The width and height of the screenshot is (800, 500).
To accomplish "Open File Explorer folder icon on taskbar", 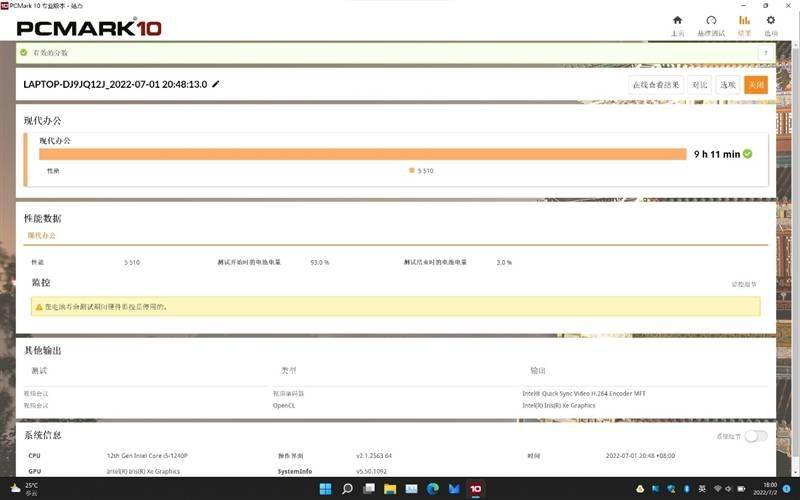I will (x=390, y=489).
